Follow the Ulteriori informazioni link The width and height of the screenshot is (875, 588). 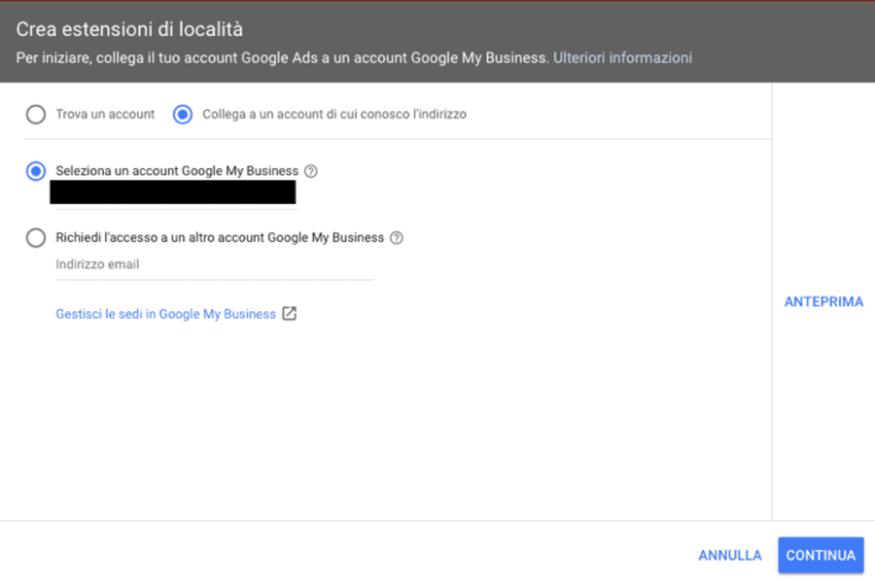tap(622, 58)
